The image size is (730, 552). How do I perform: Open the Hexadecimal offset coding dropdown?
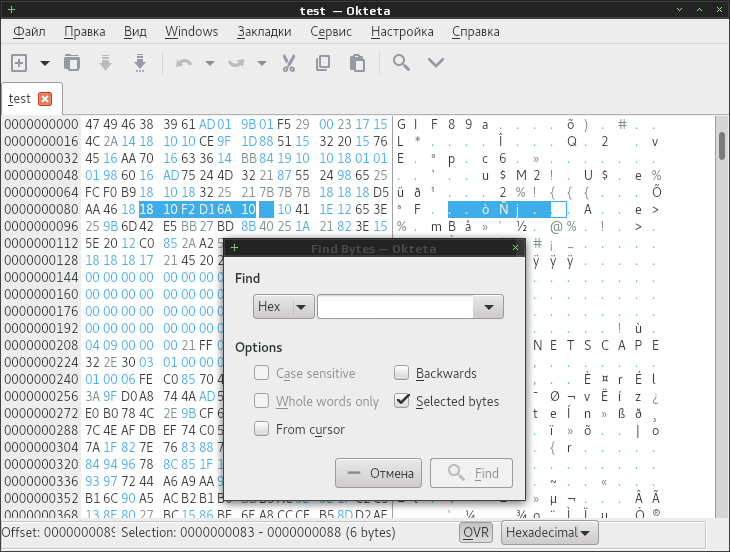pyautogui.click(x=549, y=532)
